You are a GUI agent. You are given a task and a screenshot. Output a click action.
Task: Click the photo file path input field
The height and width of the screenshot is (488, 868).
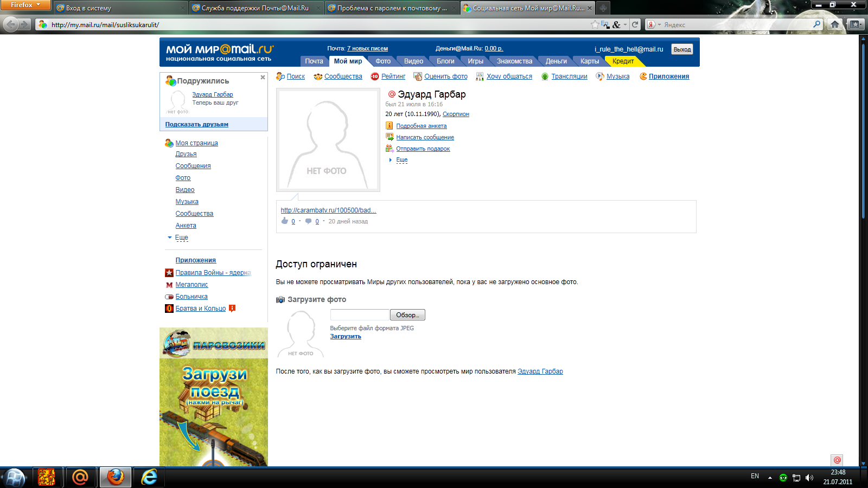[360, 315]
